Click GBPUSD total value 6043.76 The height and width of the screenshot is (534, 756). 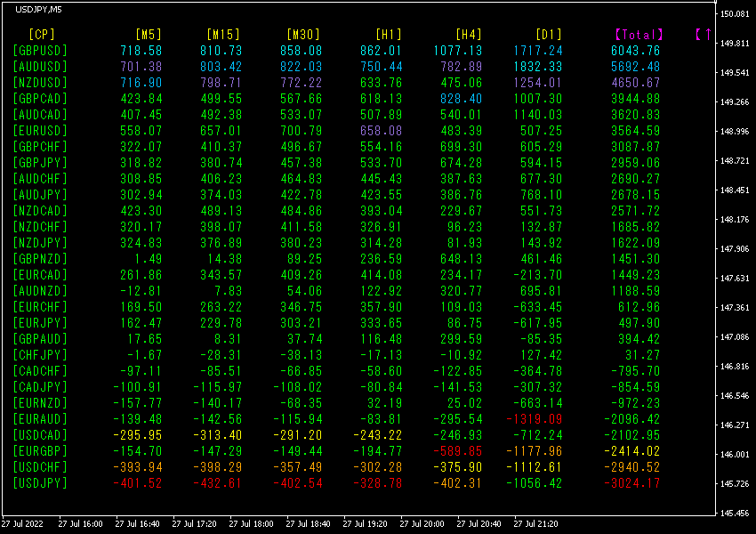pos(635,51)
